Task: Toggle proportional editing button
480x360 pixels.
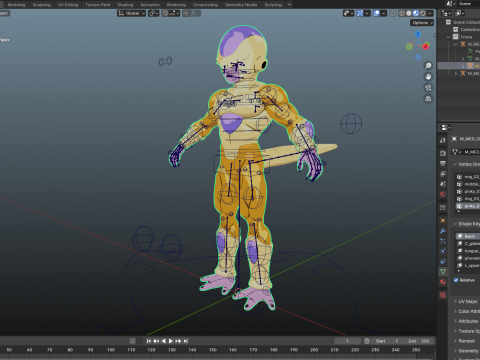Action: [186, 13]
